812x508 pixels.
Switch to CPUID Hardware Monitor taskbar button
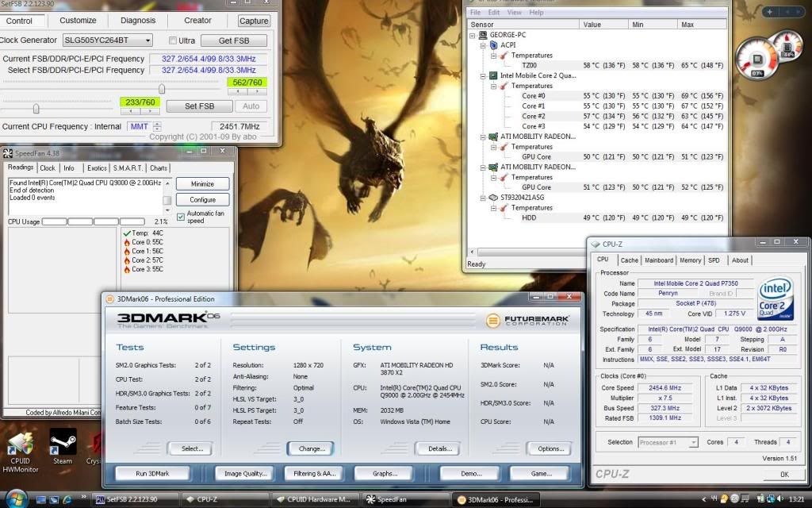click(x=315, y=500)
